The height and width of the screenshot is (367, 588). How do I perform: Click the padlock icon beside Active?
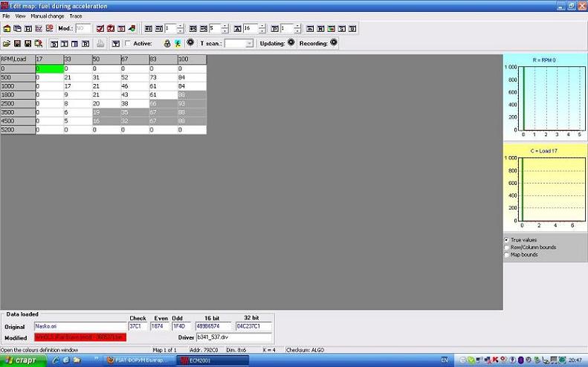pos(167,43)
